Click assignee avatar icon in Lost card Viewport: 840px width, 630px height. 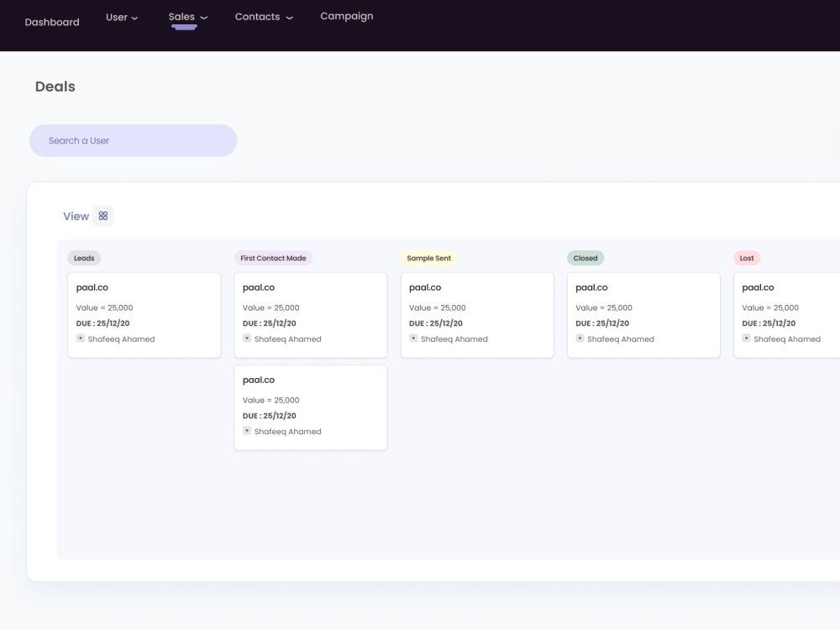tap(746, 338)
